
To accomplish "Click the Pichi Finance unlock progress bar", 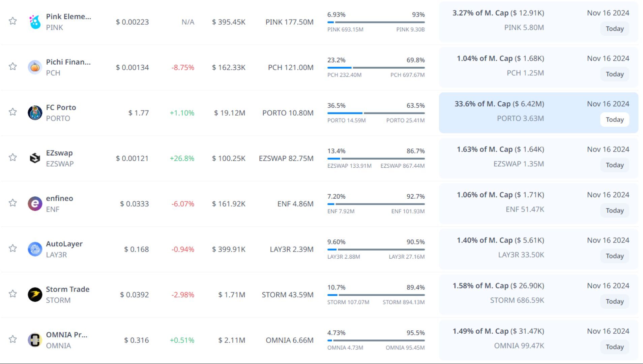I will 376,68.
